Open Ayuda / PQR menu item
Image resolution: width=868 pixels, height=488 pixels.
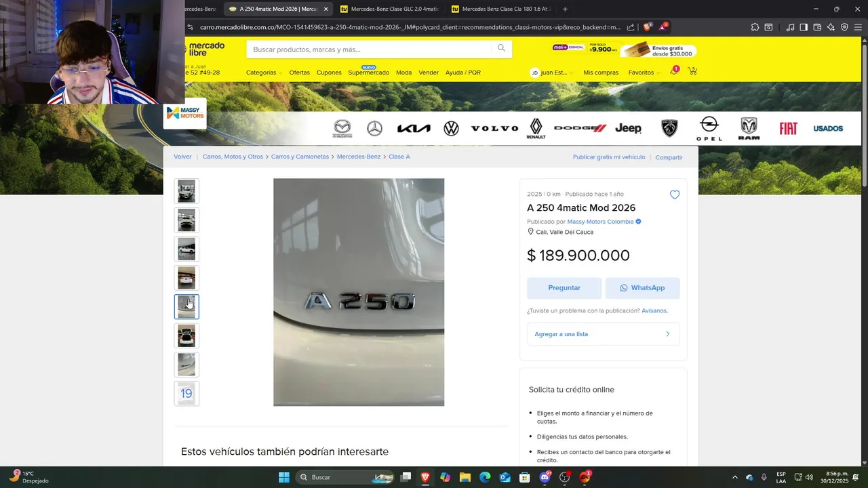(x=463, y=73)
